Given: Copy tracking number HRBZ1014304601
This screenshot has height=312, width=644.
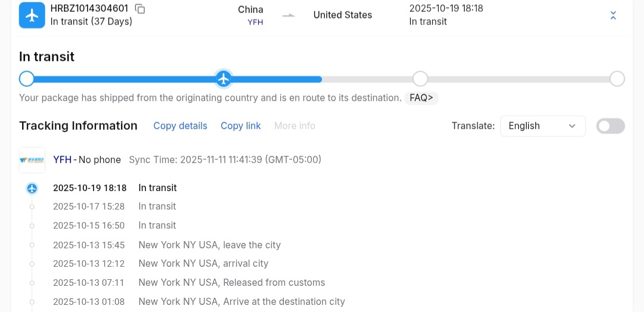Looking at the screenshot, I should tap(140, 8).
